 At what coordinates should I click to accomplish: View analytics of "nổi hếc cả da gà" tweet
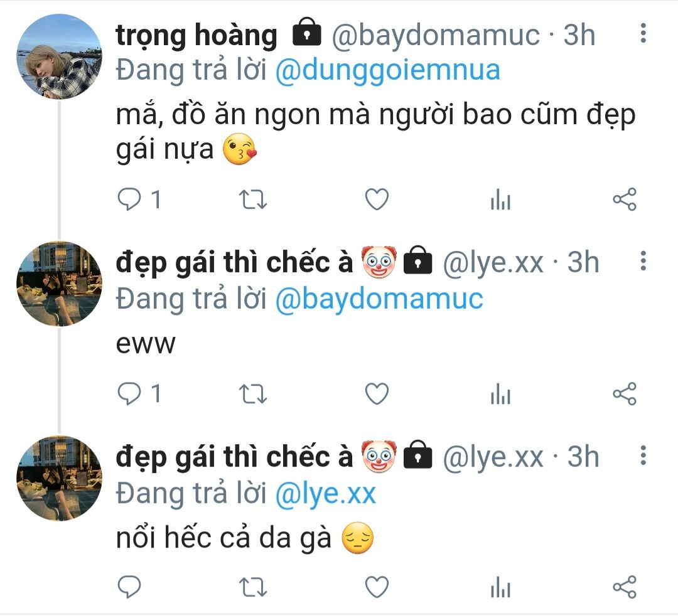pyautogui.click(x=500, y=588)
